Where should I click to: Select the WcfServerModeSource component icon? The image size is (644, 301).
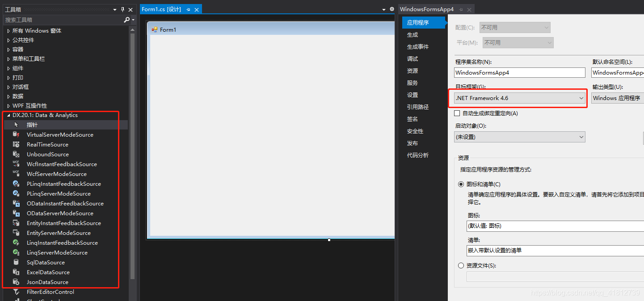coord(16,174)
